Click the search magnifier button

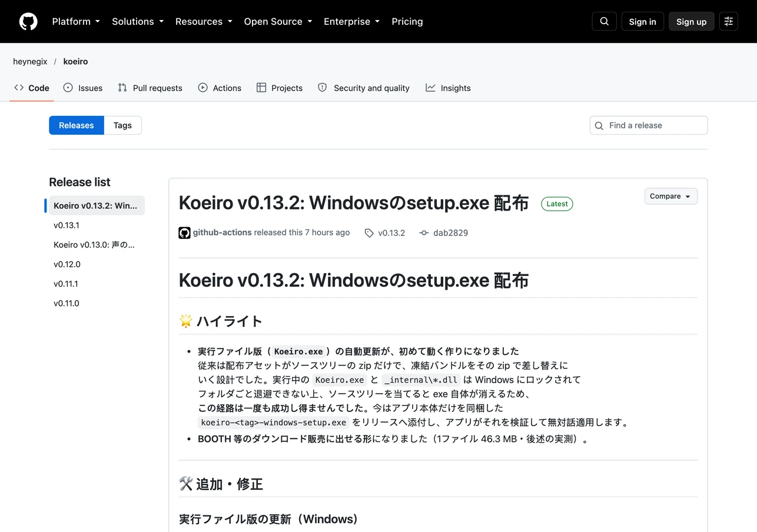(x=605, y=21)
